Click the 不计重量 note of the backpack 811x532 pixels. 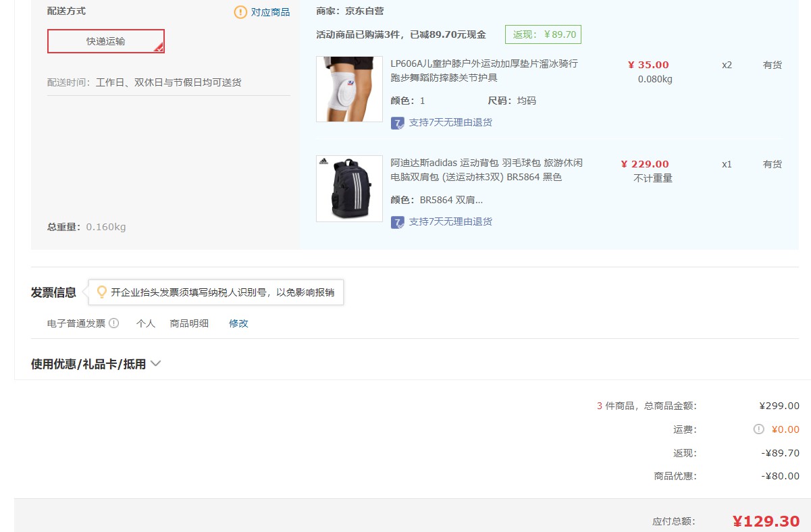tap(653, 178)
